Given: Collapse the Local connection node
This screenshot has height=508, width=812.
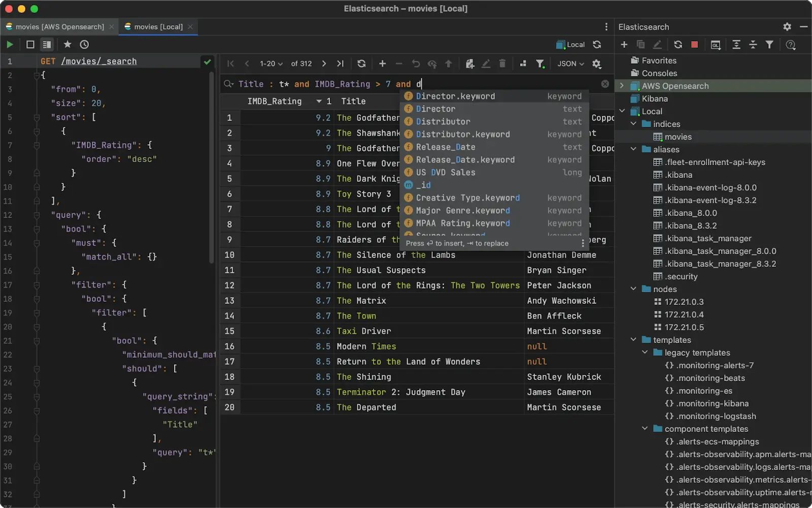Looking at the screenshot, I should (622, 111).
